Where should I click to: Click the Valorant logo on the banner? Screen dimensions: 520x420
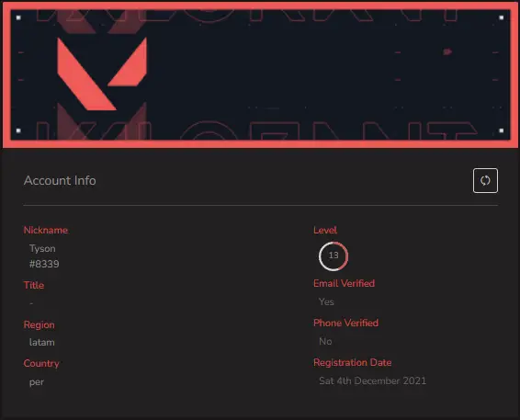coord(102,74)
